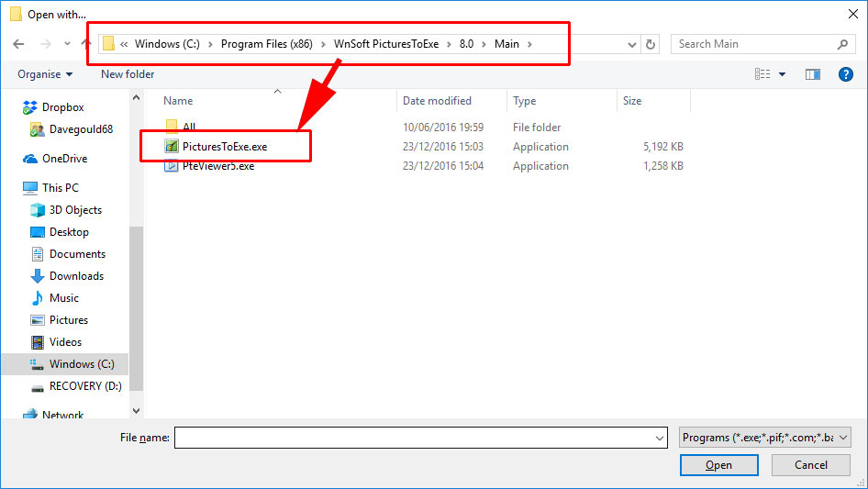Expand the chevron after Windows (C:)
This screenshot has width=868, height=489.
[x=210, y=44]
